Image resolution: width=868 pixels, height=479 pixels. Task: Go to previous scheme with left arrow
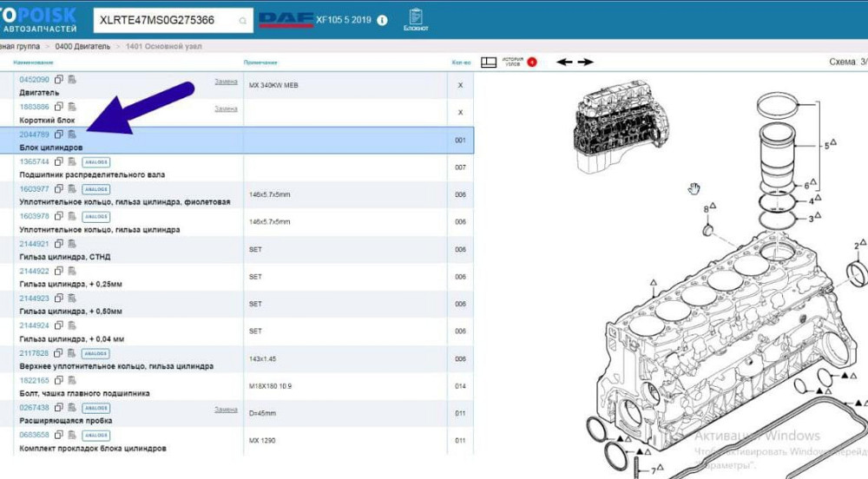pos(564,62)
